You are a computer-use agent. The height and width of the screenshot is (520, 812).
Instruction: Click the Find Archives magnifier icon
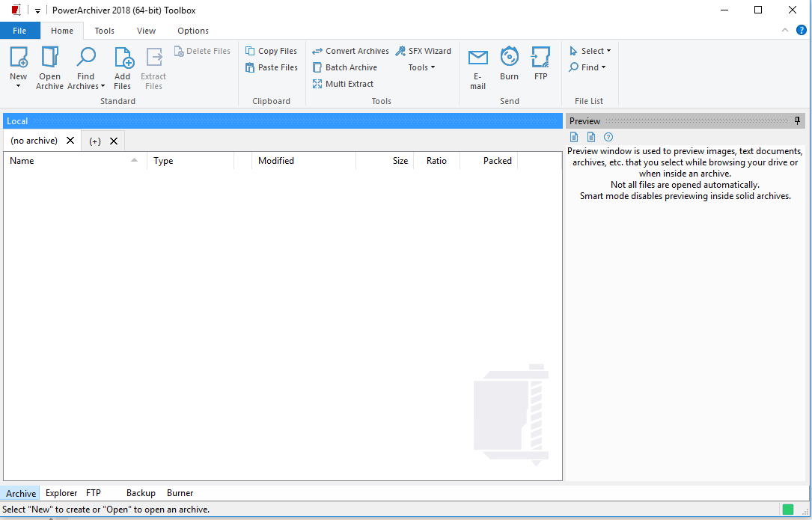tap(86, 56)
